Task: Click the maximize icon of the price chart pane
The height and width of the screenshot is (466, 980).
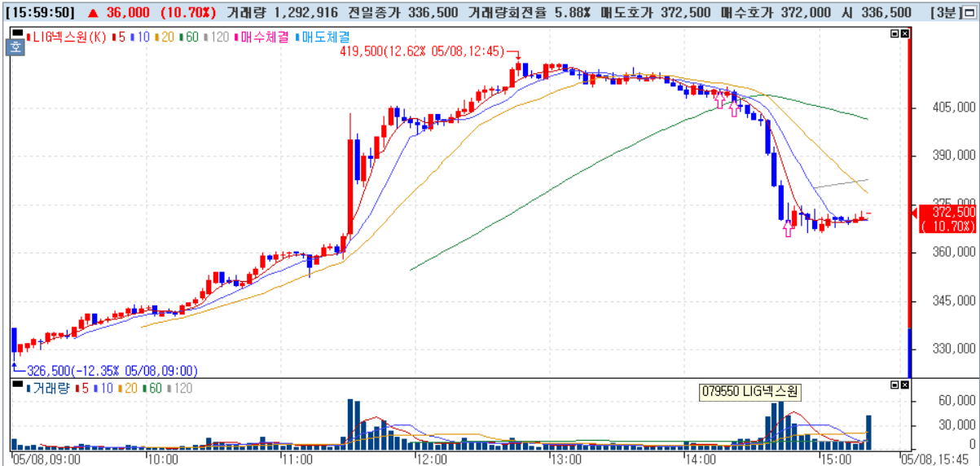Action: tap(894, 33)
